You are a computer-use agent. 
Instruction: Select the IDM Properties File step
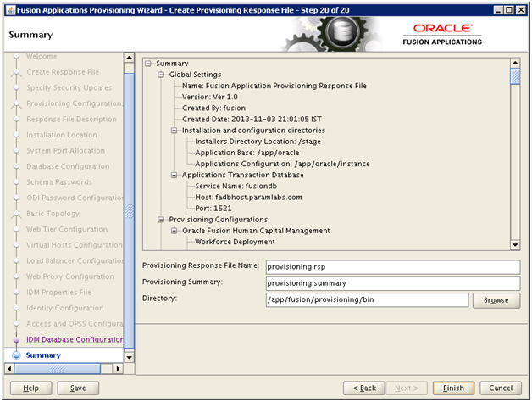[x=59, y=293]
